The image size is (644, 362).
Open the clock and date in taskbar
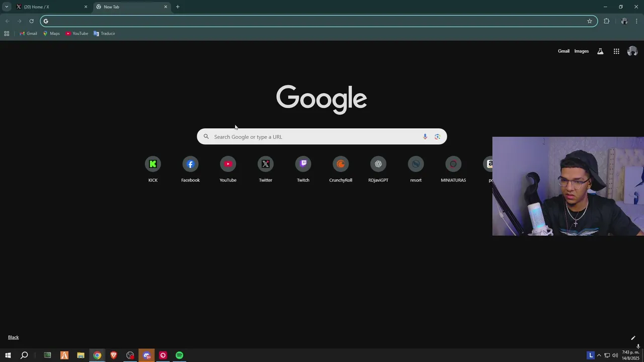(631, 355)
